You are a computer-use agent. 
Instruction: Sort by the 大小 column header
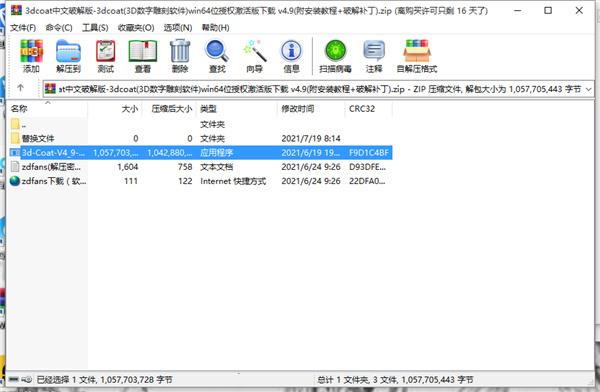coord(115,109)
